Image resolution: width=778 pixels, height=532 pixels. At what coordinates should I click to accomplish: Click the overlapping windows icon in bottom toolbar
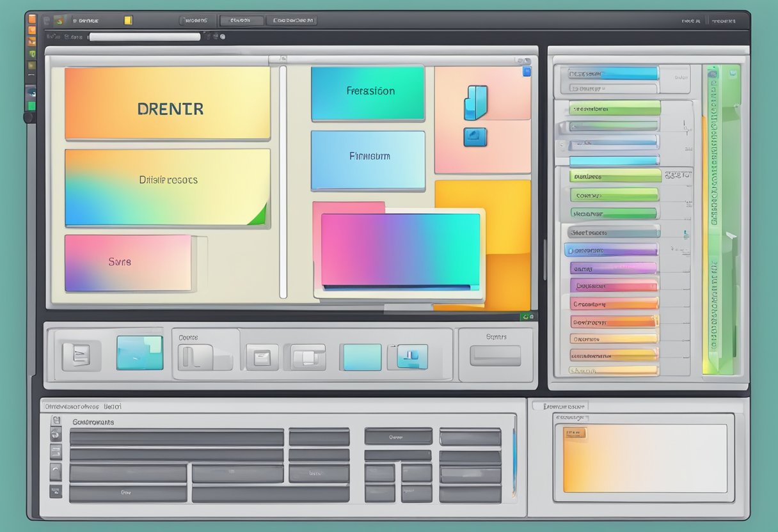308,357
